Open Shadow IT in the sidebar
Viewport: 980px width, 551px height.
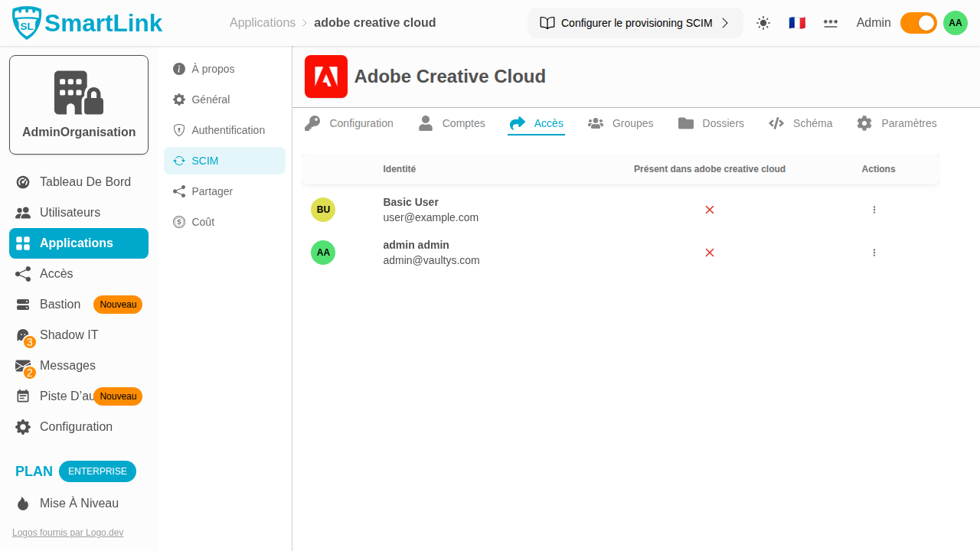coord(68,335)
